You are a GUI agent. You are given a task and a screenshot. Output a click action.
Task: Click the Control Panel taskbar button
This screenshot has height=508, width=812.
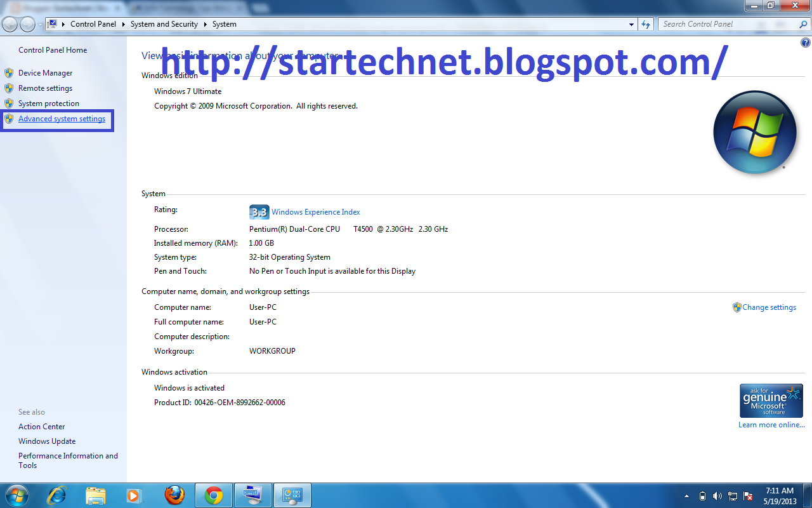(292, 495)
